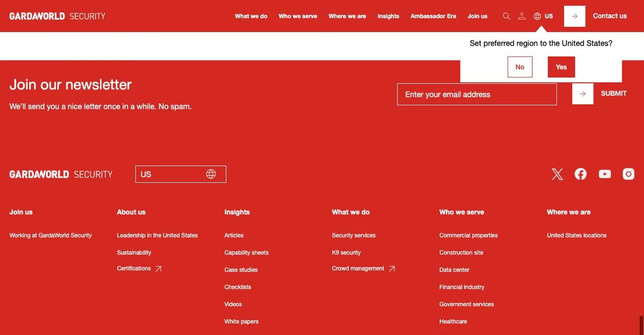This screenshot has width=644, height=335.
Task: Open the US region selector in header
Action: [x=543, y=16]
